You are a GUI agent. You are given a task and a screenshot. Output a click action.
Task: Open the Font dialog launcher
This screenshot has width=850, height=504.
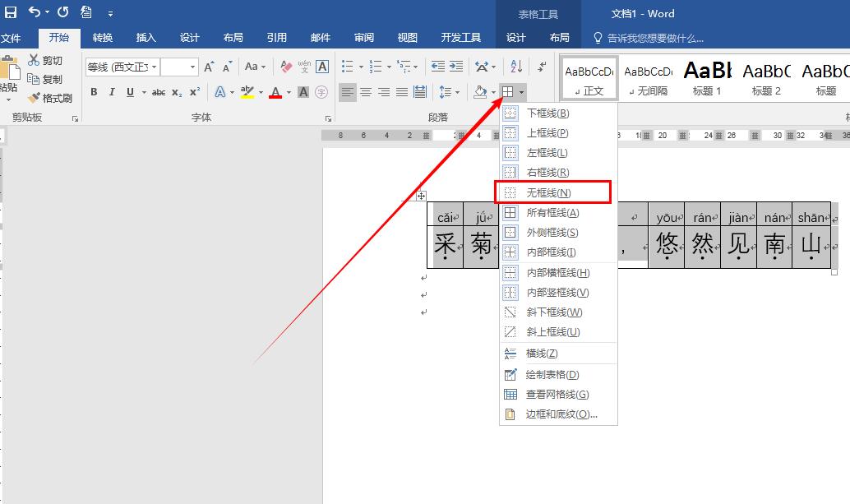click(x=328, y=118)
